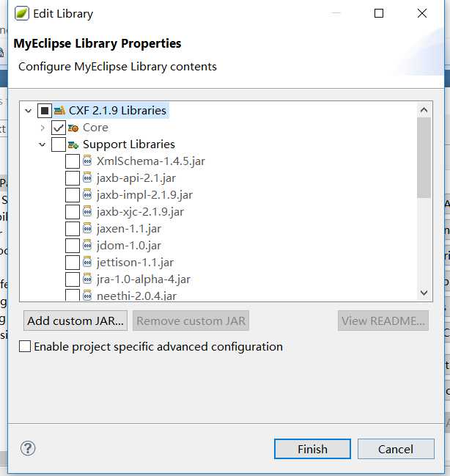450x476 pixels.
Task: Click the library tree scrollbar up arrow
Action: tap(424, 110)
